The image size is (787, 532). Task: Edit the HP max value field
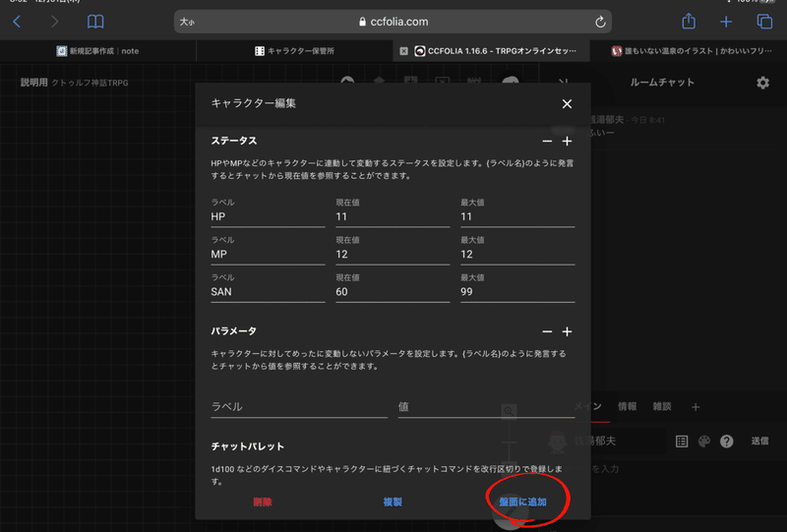(517, 216)
